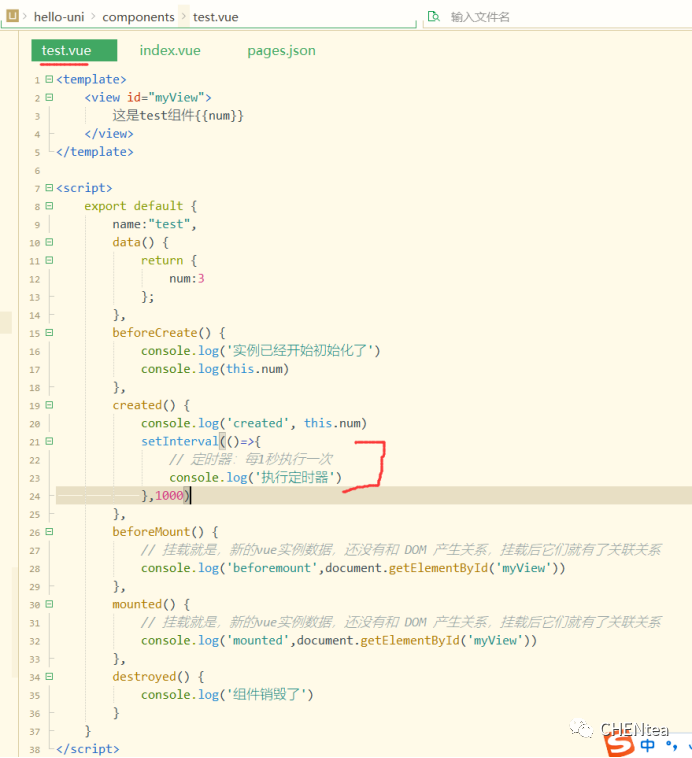Click line number 28 in the gutter
This screenshot has width=692, height=758.
(35, 568)
